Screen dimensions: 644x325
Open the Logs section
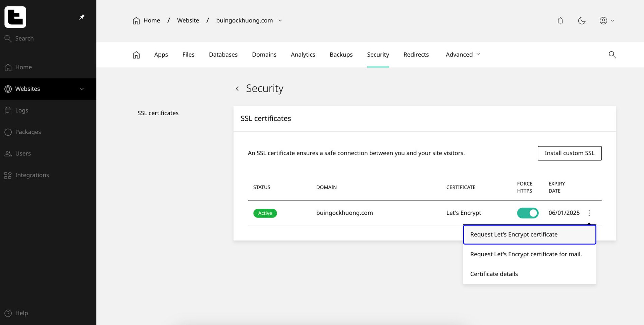pyautogui.click(x=21, y=110)
